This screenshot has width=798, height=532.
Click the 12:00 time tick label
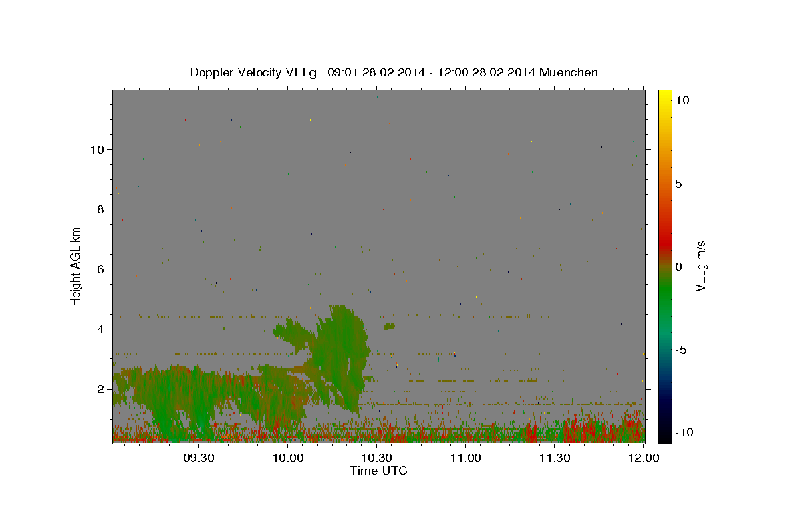(643, 458)
